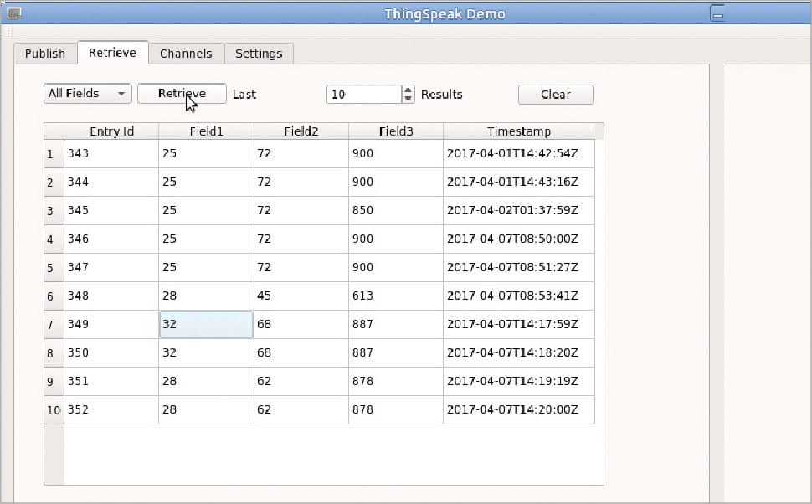Select the Entry Id column header
The image size is (812, 504).
point(111,131)
